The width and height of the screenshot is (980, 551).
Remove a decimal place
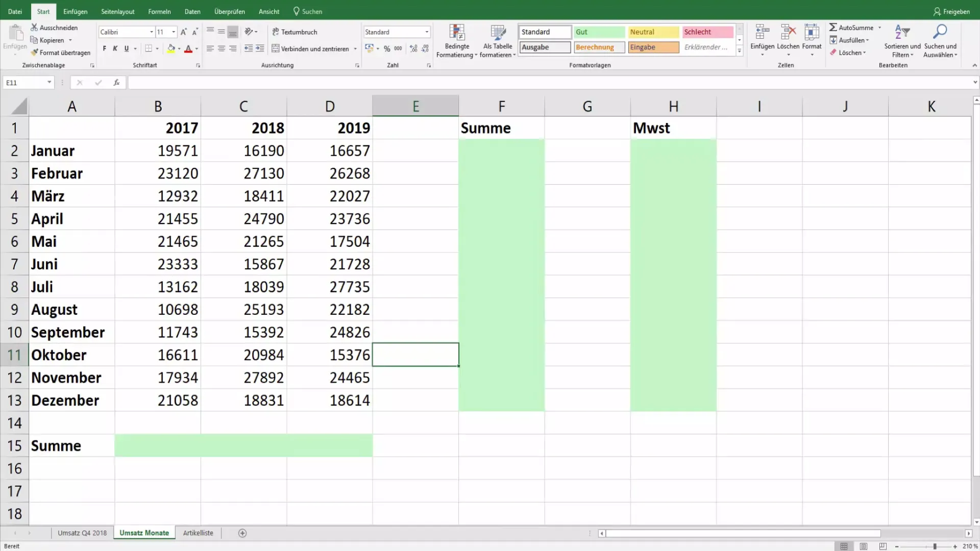[425, 48]
